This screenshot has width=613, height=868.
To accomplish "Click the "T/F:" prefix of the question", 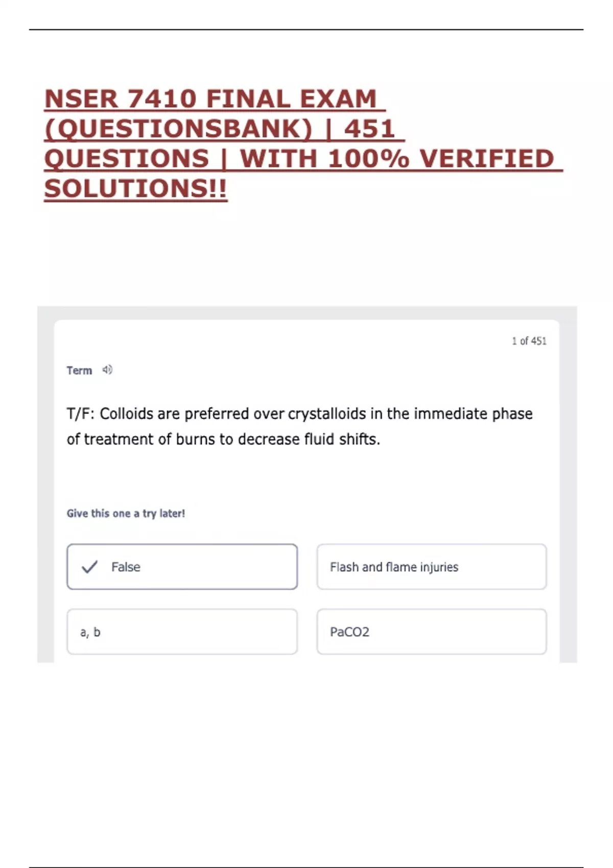I will click(x=80, y=414).
